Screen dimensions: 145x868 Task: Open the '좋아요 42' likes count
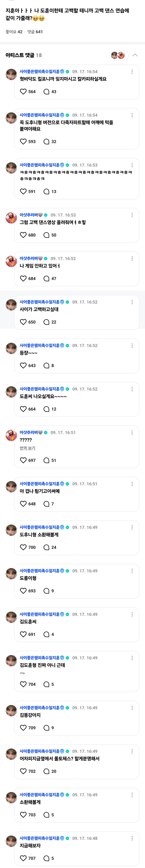coord(14,32)
